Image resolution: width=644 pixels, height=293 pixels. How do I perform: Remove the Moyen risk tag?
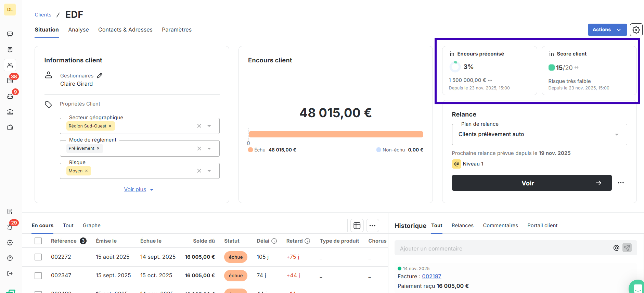click(x=87, y=171)
